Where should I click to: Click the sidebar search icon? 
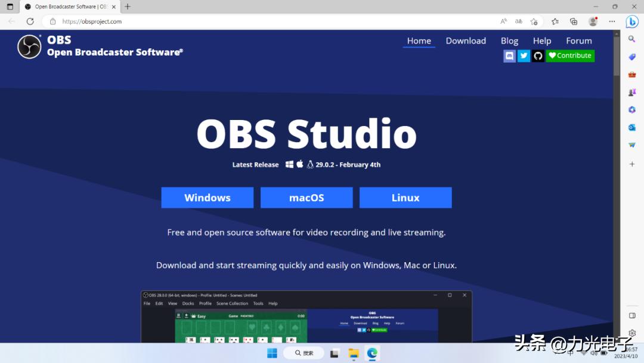pos(632,39)
